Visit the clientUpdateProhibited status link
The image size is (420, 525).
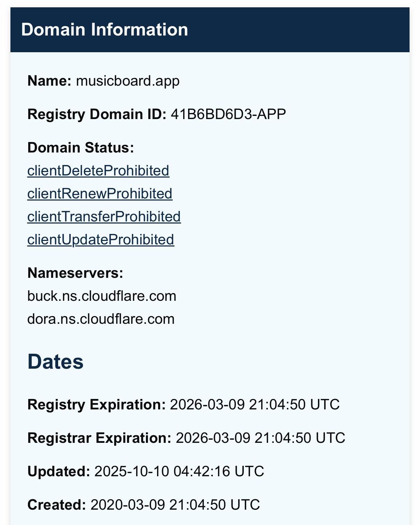click(x=101, y=240)
